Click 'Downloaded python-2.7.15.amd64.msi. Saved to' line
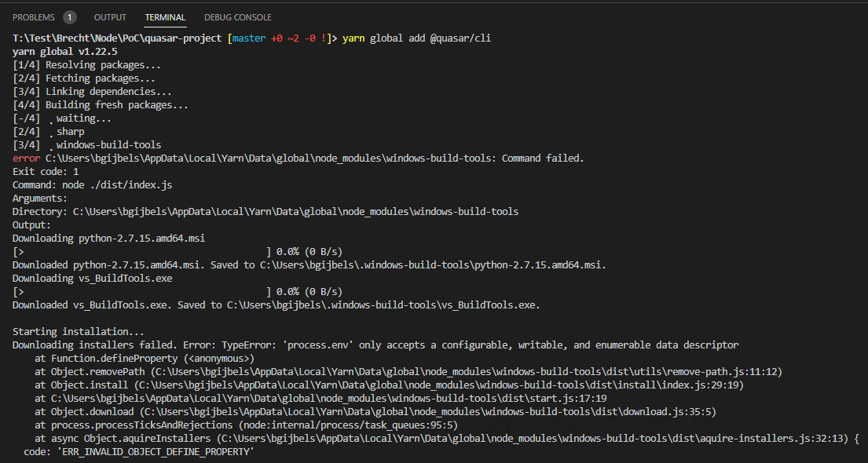Screen dimensions: 868x463 309,265
